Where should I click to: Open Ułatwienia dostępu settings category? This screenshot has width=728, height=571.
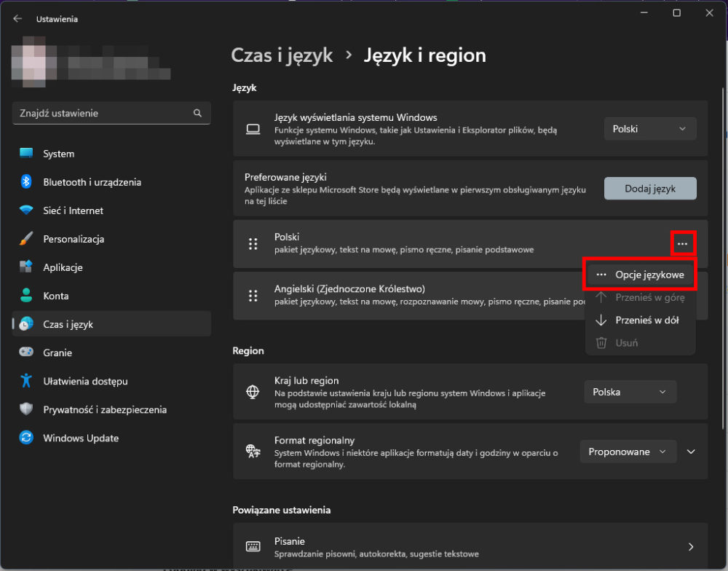[x=111, y=380]
